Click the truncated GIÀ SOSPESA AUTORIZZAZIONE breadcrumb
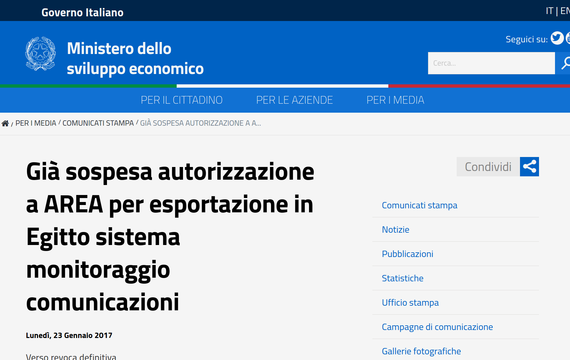This screenshot has height=360, width=570. pyautogui.click(x=201, y=123)
